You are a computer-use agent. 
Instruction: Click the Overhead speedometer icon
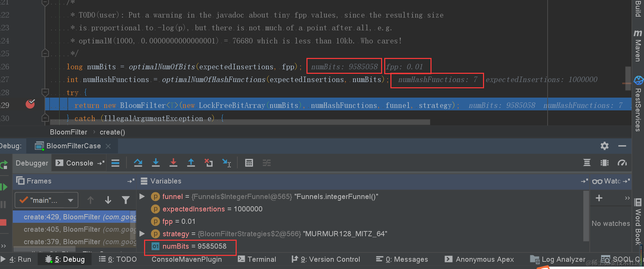pyautogui.click(x=622, y=163)
